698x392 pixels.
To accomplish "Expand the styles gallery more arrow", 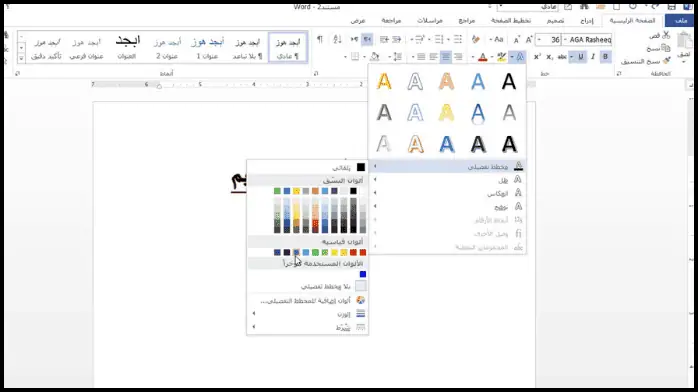I will click(21, 58).
